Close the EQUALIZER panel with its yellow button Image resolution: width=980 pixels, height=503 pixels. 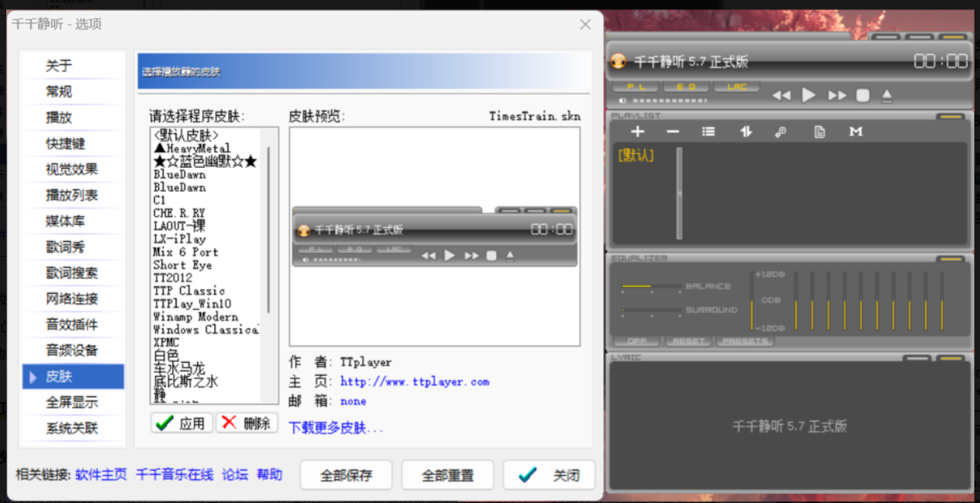point(951,259)
